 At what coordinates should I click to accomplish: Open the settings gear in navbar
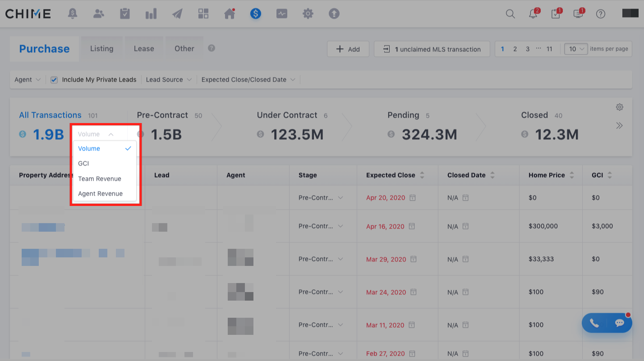[x=308, y=14]
